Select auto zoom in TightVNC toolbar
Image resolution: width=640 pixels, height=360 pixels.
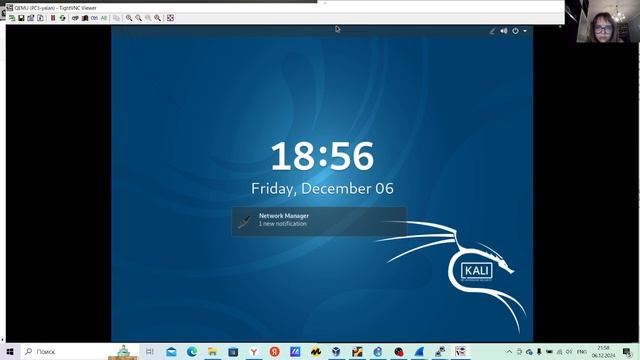coord(158,18)
